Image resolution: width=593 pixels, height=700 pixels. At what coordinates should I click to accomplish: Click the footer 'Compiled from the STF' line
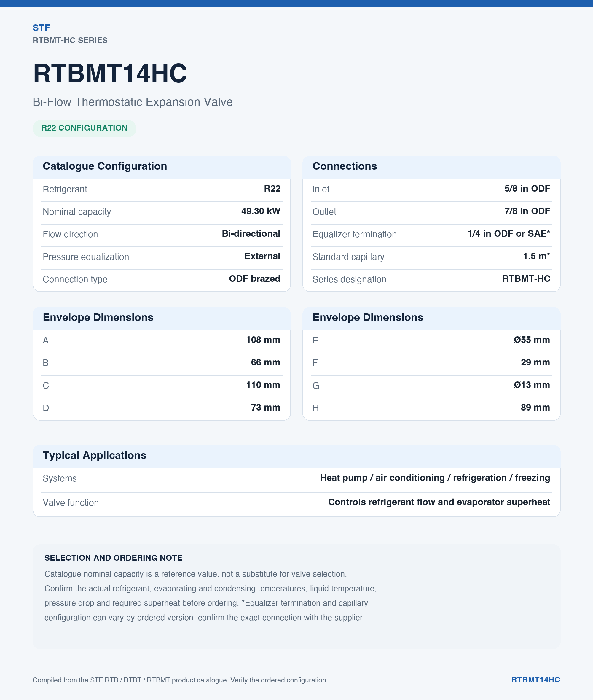[x=180, y=680]
